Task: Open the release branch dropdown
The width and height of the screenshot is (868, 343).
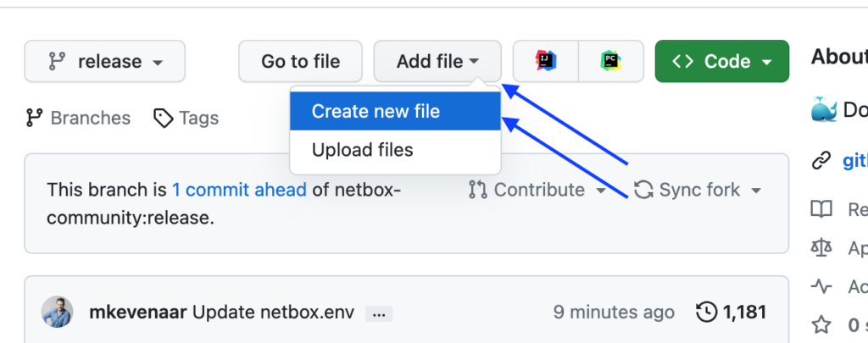Action: point(105,61)
